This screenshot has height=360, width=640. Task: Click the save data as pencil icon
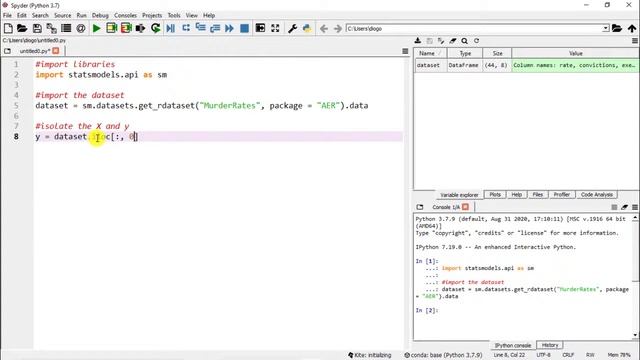441,41
